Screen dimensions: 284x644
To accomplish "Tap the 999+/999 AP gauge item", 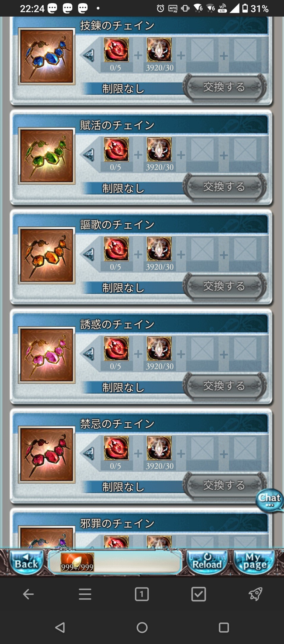I will pos(77,562).
